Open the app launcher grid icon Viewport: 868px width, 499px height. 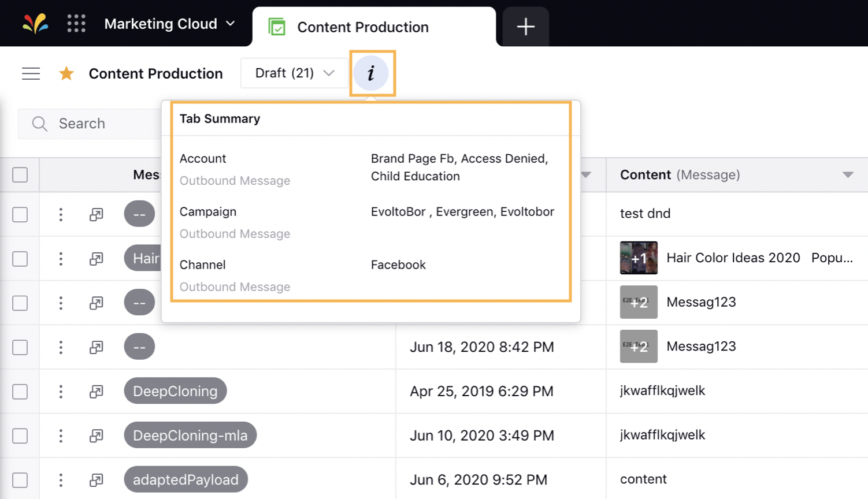[x=76, y=24]
